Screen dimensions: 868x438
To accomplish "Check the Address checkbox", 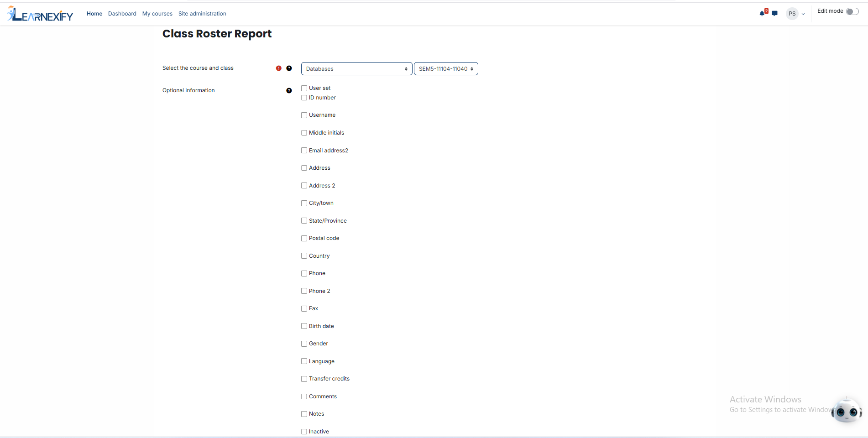I will pos(304,168).
